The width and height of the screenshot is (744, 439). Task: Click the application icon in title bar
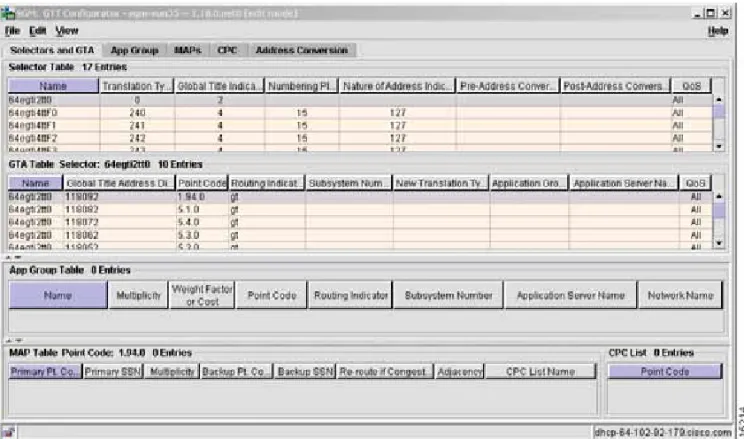tap(8, 13)
